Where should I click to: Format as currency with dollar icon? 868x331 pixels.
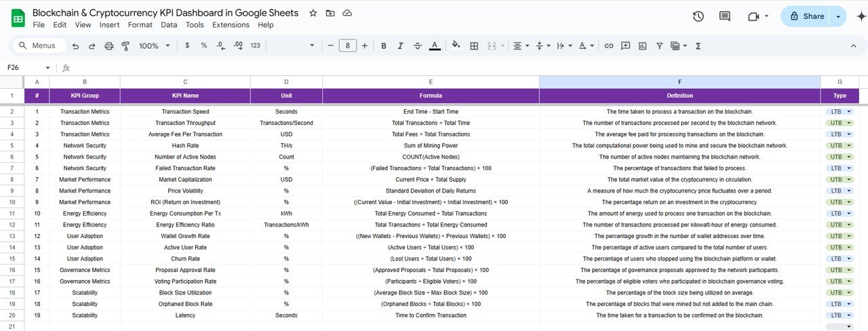(187, 45)
